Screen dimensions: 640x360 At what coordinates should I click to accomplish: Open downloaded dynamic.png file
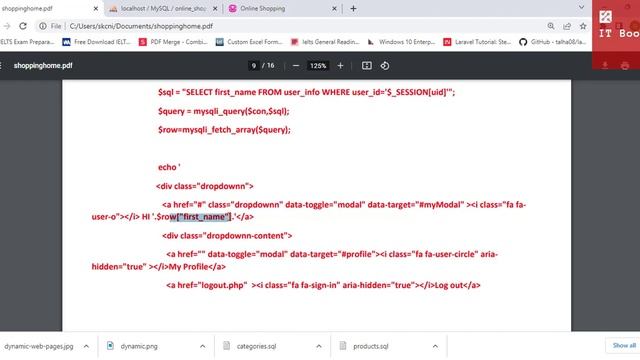[x=132, y=346]
